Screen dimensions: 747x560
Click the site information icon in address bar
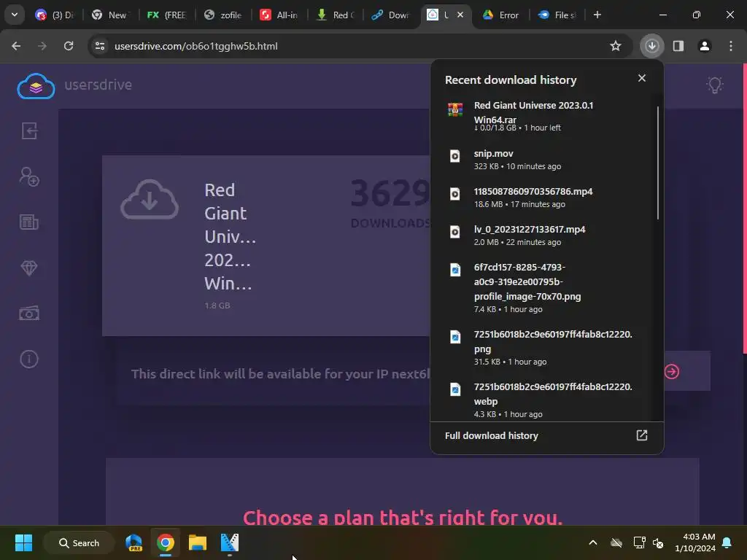(x=100, y=46)
